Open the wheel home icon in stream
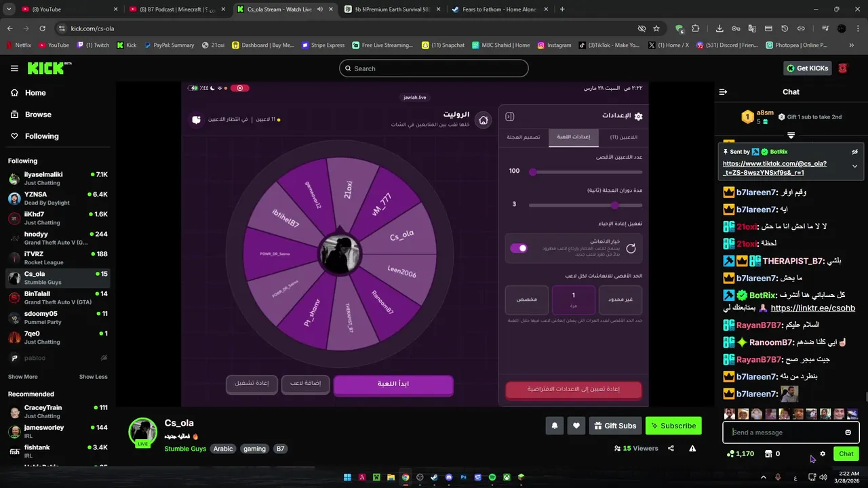Viewport: 868px width, 488px height. pyautogui.click(x=484, y=120)
